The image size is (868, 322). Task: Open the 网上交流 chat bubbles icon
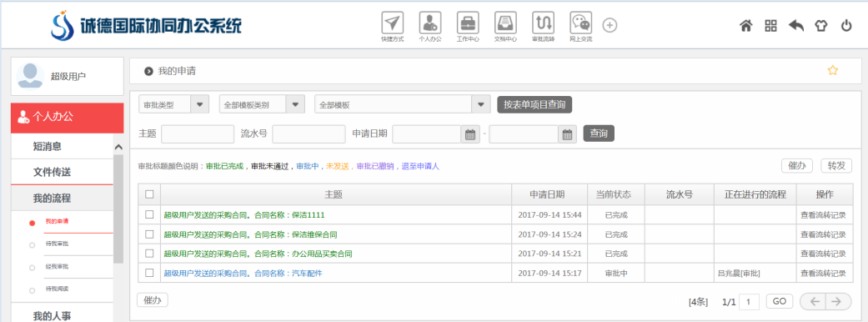[x=580, y=23]
